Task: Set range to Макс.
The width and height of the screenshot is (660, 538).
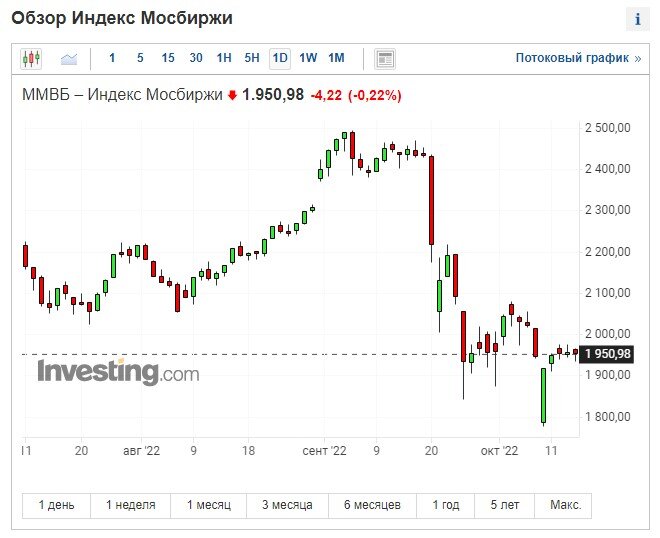Action: 565,505
